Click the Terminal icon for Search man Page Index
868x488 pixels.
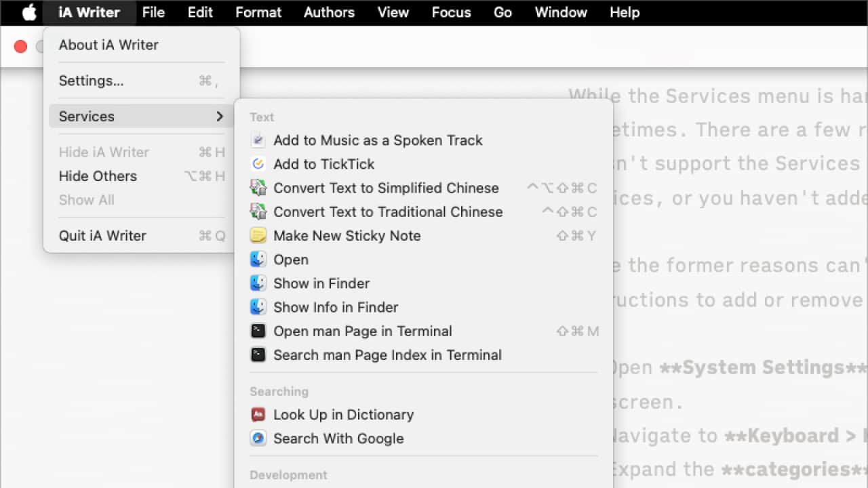(x=258, y=354)
